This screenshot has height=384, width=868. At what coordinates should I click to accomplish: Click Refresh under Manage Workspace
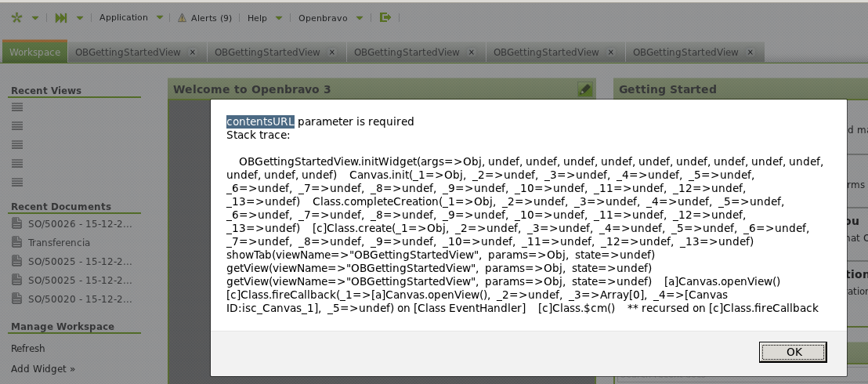click(x=27, y=349)
